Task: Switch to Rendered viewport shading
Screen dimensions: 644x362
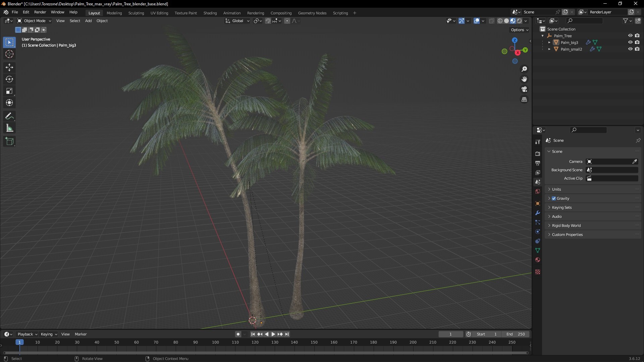Action: (x=519, y=21)
